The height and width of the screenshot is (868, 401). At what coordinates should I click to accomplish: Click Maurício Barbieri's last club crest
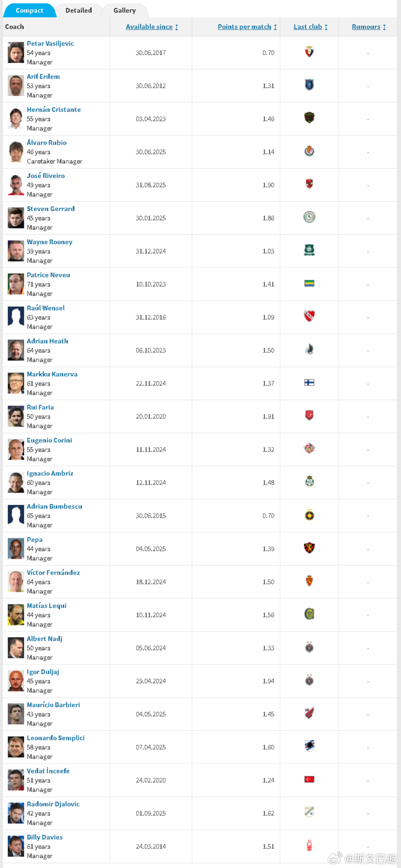click(309, 713)
